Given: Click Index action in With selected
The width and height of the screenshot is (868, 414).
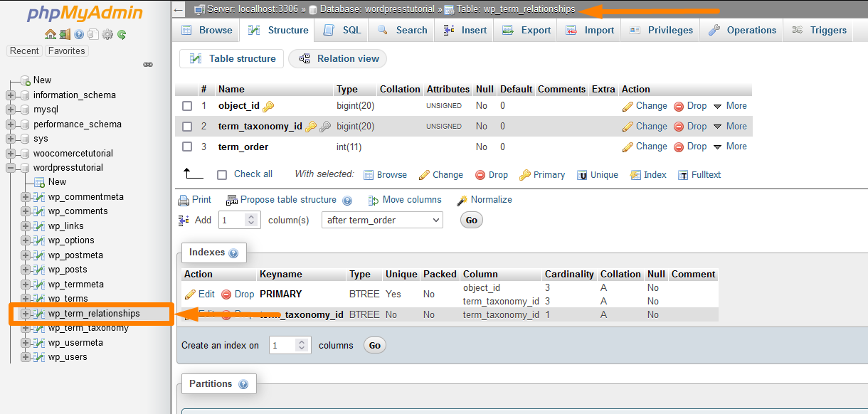Looking at the screenshot, I should point(649,175).
